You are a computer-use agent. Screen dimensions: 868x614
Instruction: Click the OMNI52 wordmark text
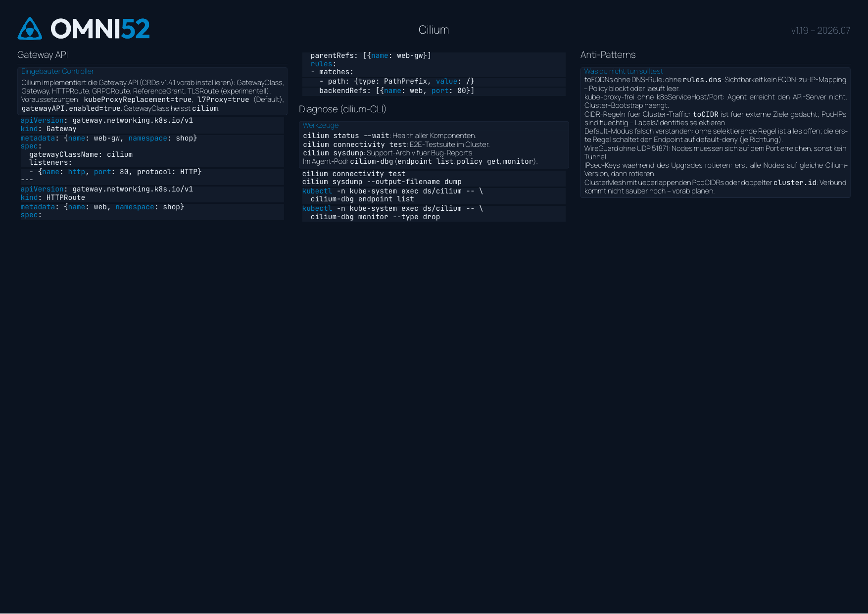pyautogui.click(x=100, y=29)
